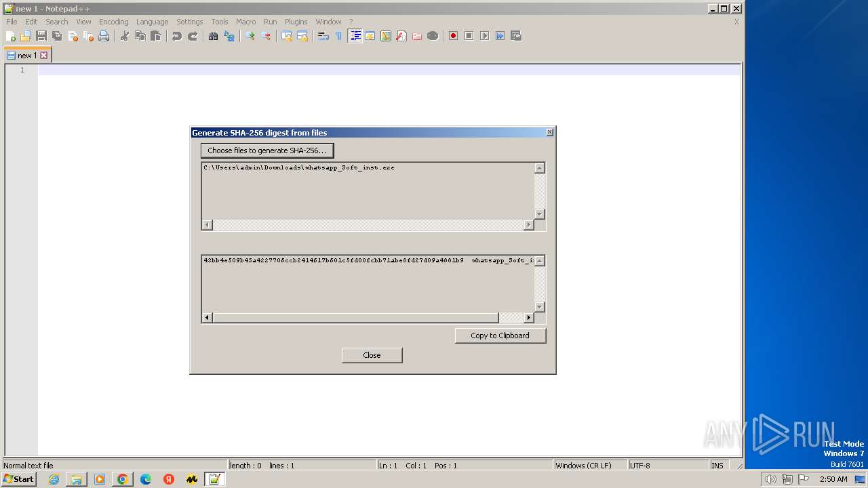The image size is (868, 488).
Task: Click the Undo arrow icon
Action: (177, 36)
